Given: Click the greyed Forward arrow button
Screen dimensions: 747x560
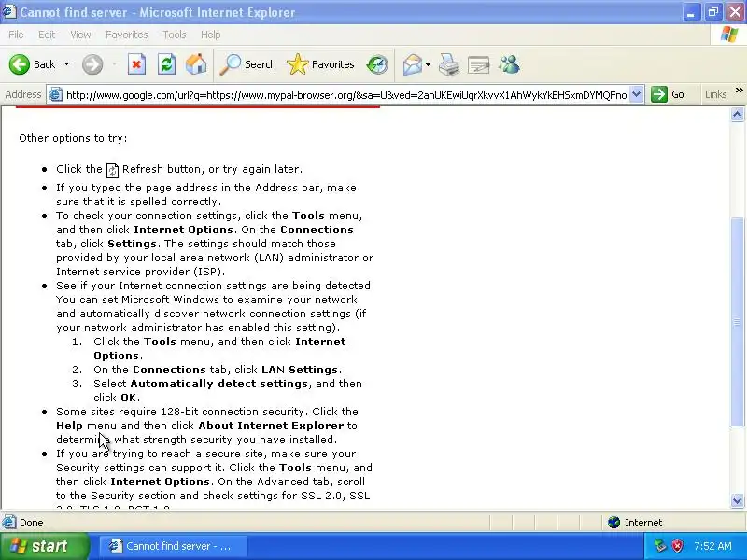Looking at the screenshot, I should (x=92, y=64).
